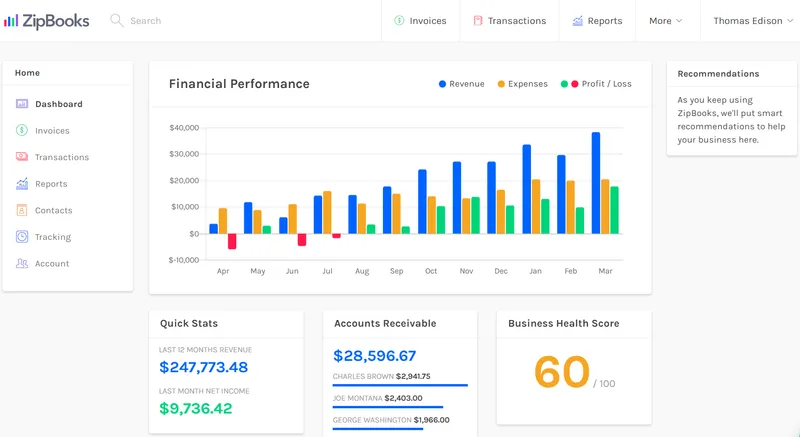This screenshot has width=800, height=437.
Task: Select the Tracking clock icon
Action: (x=22, y=237)
